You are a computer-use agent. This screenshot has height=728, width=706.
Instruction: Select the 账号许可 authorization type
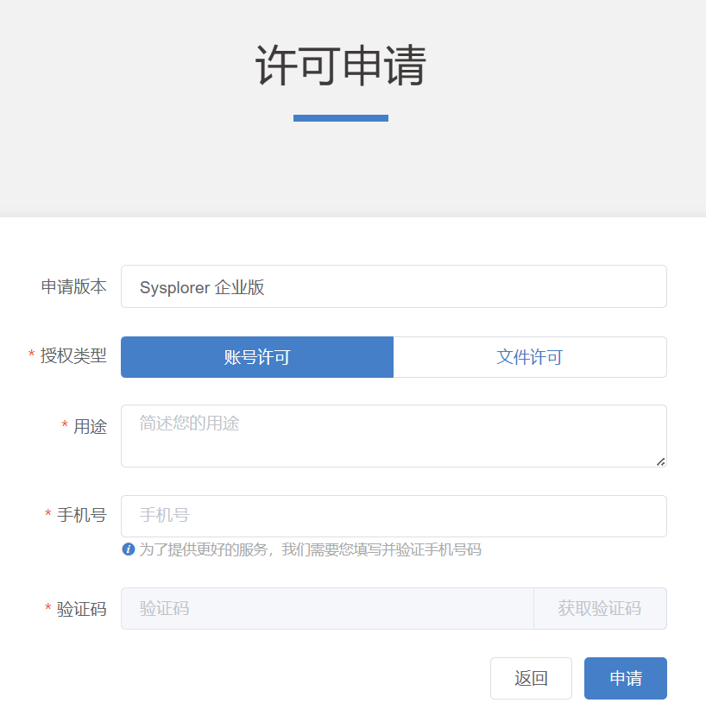tap(257, 357)
